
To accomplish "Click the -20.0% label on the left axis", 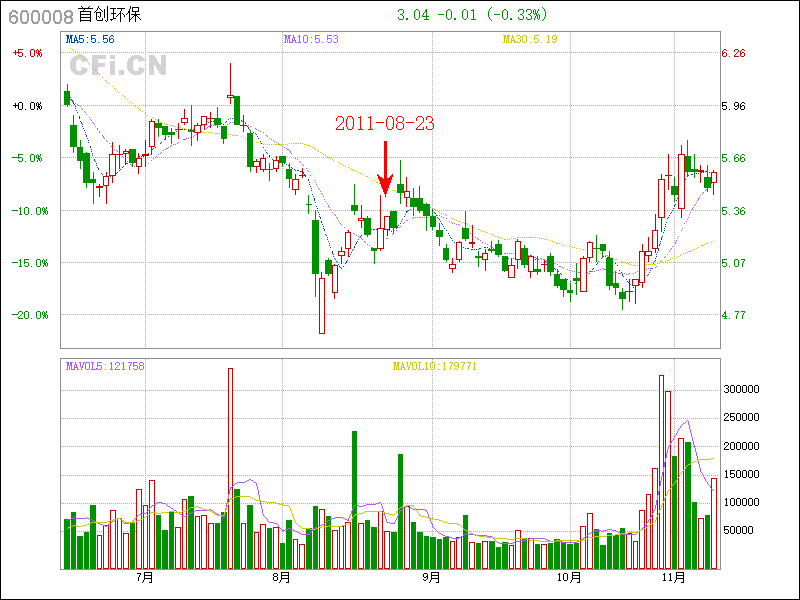I will click(27, 315).
